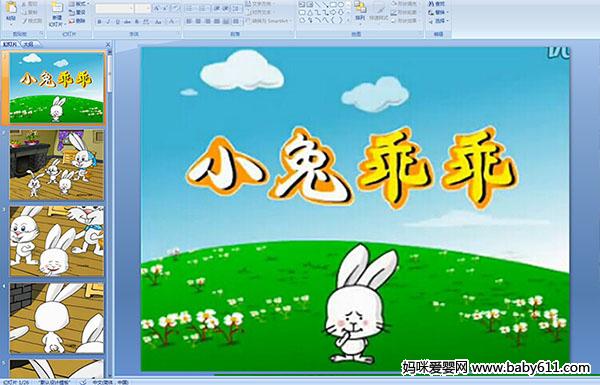This screenshot has width=600, height=385.
Task: Toggle Underline formatting
Action: coord(117,22)
